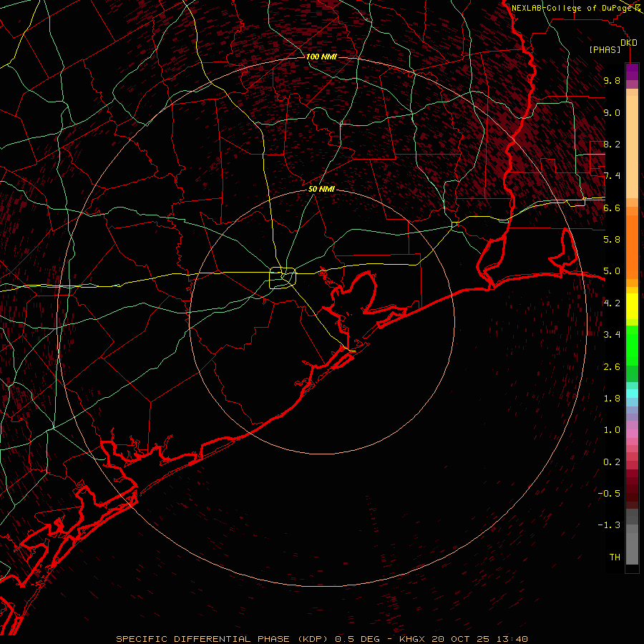Image resolution: width=644 pixels, height=644 pixels.
Task: Click the -1.3 value on the scale
Action: [x=609, y=525]
